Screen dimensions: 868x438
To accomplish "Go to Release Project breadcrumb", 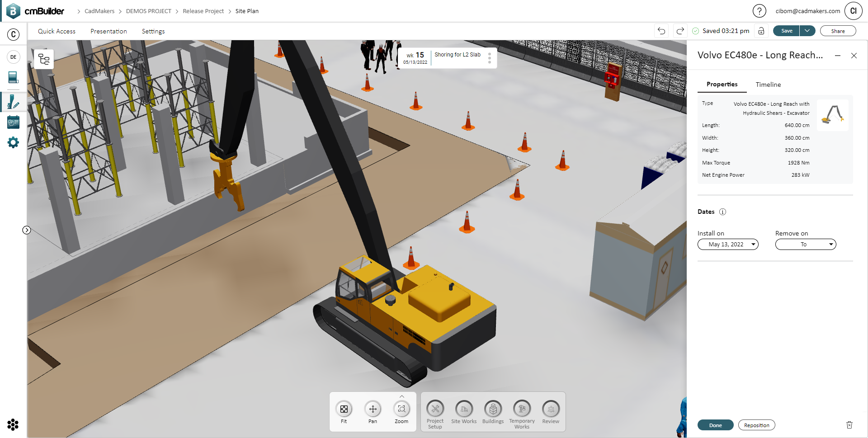I will click(203, 11).
